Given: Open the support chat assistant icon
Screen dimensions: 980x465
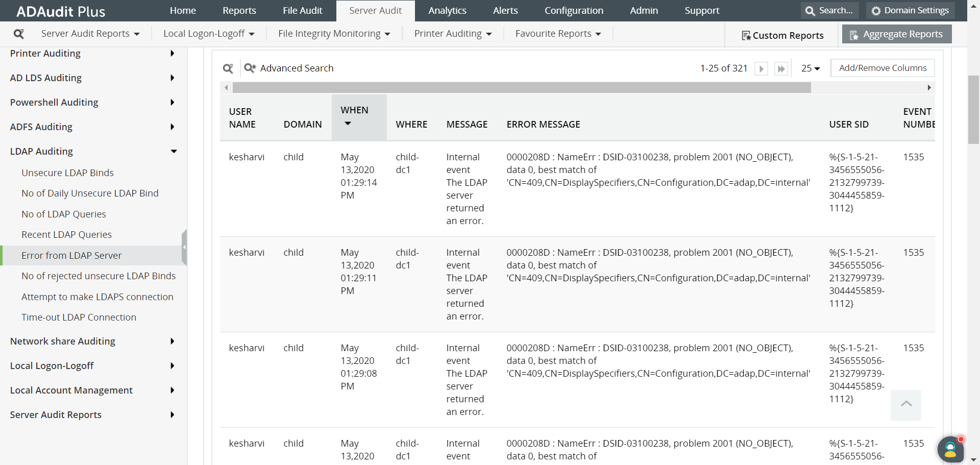Looking at the screenshot, I should 950,450.
